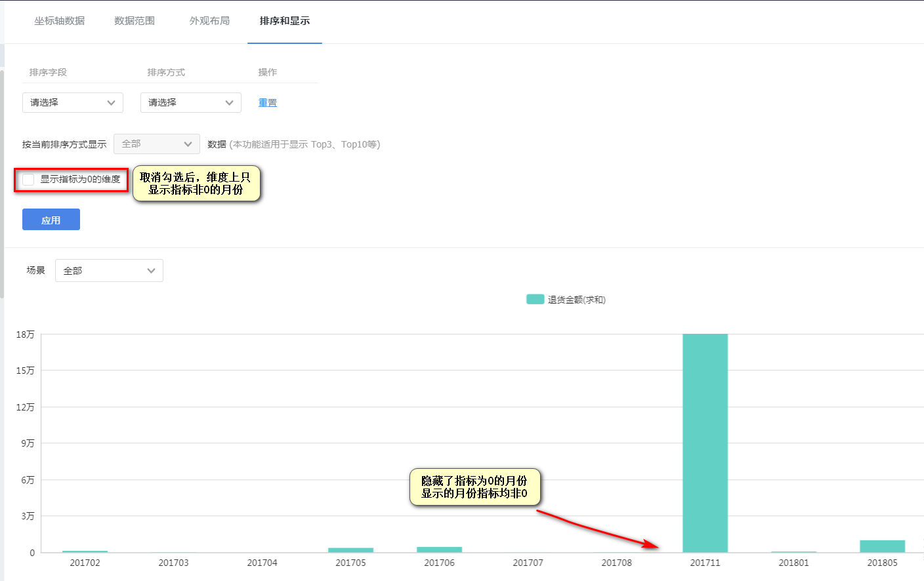Click the 201704 x-axis label
The width and height of the screenshot is (924, 581).
262,563
